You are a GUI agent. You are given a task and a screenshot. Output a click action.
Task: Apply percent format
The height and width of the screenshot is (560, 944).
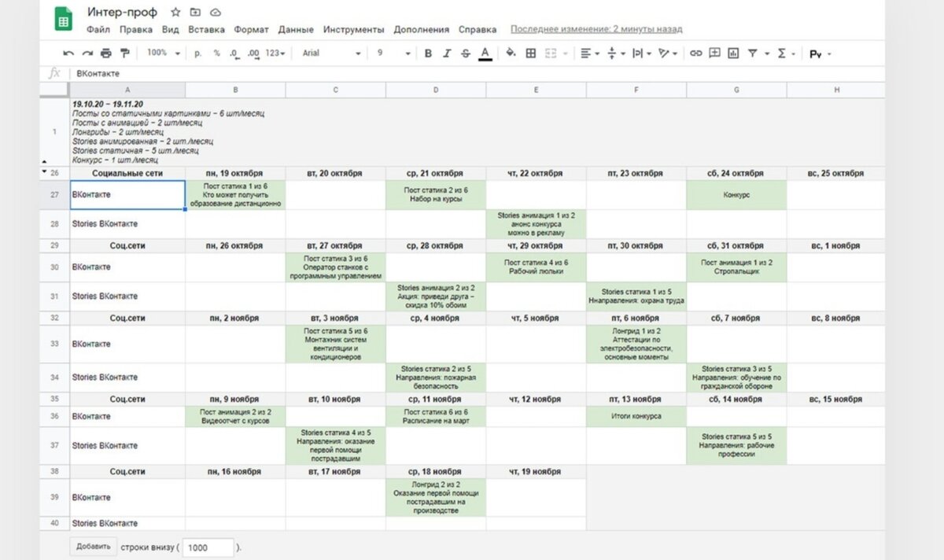coord(216,53)
